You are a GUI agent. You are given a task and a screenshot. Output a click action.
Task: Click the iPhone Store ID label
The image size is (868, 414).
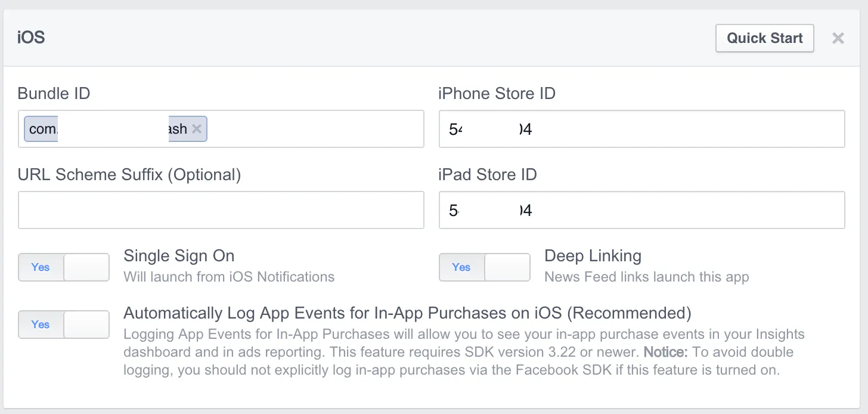click(x=497, y=94)
